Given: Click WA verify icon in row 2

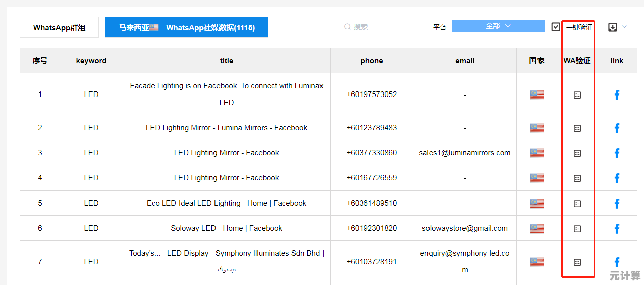Looking at the screenshot, I should [x=577, y=128].
